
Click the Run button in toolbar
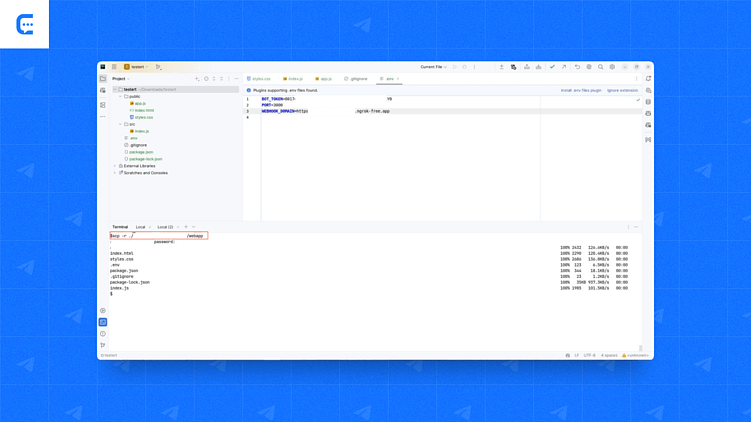point(455,67)
